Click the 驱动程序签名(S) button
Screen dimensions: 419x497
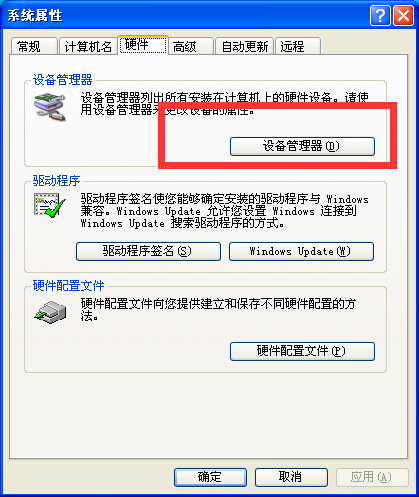pyautogui.click(x=148, y=251)
